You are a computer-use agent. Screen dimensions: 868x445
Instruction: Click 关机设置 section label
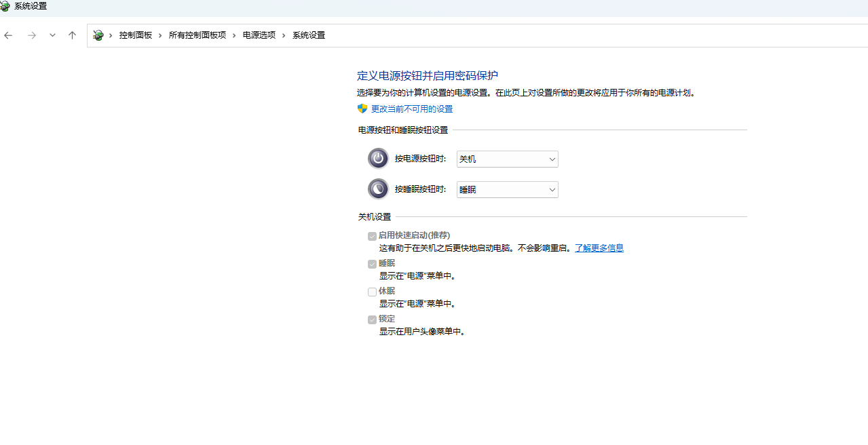[375, 217]
